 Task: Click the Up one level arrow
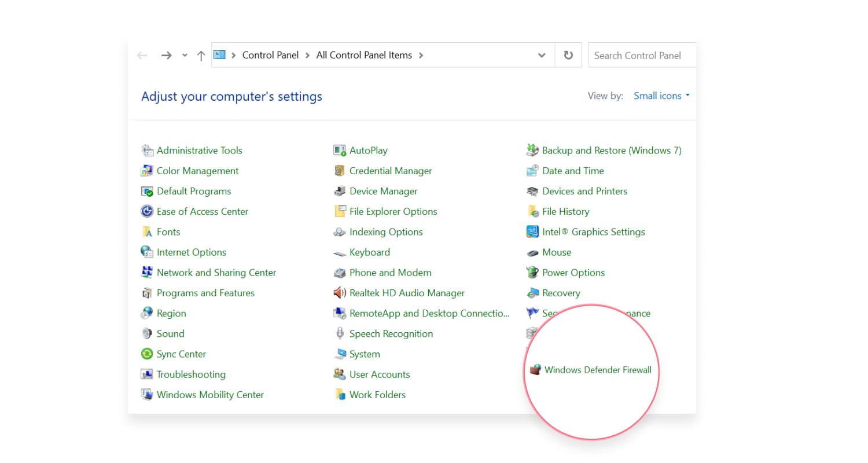pyautogui.click(x=201, y=56)
